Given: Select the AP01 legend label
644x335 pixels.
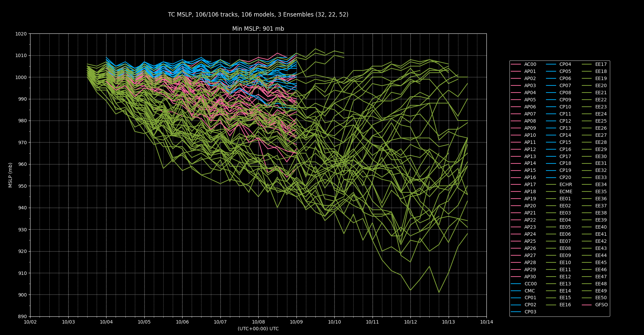Looking at the screenshot, I should 530,71.
